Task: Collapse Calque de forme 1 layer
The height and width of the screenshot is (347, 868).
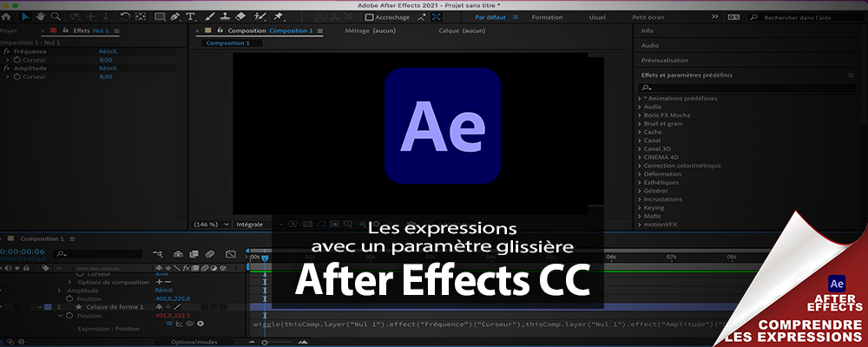Action: click(x=40, y=307)
